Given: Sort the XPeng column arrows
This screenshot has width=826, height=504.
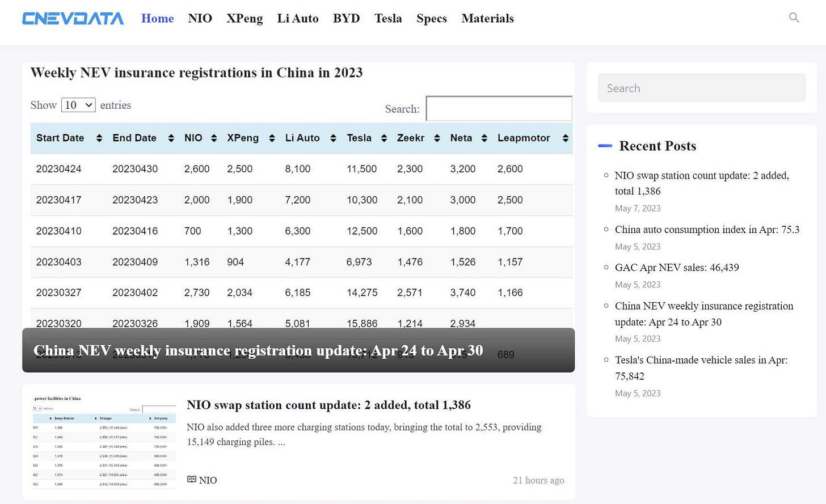Looking at the screenshot, I should [x=272, y=138].
